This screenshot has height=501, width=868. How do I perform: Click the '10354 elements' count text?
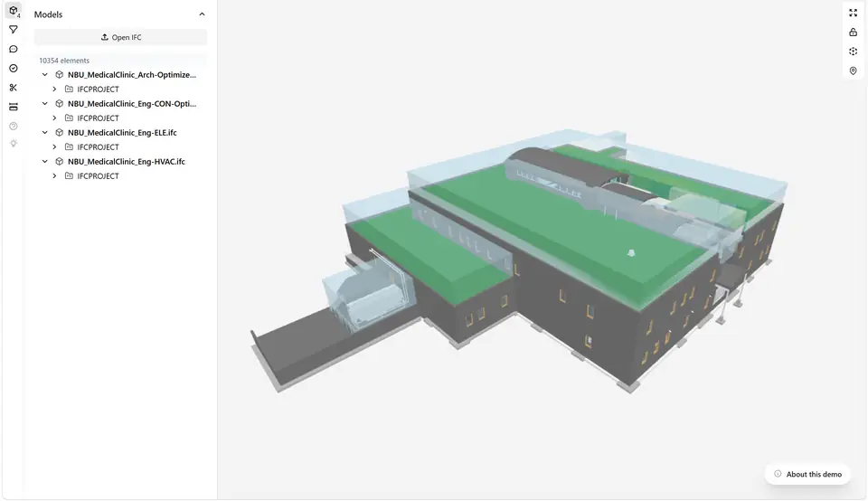pyautogui.click(x=64, y=61)
